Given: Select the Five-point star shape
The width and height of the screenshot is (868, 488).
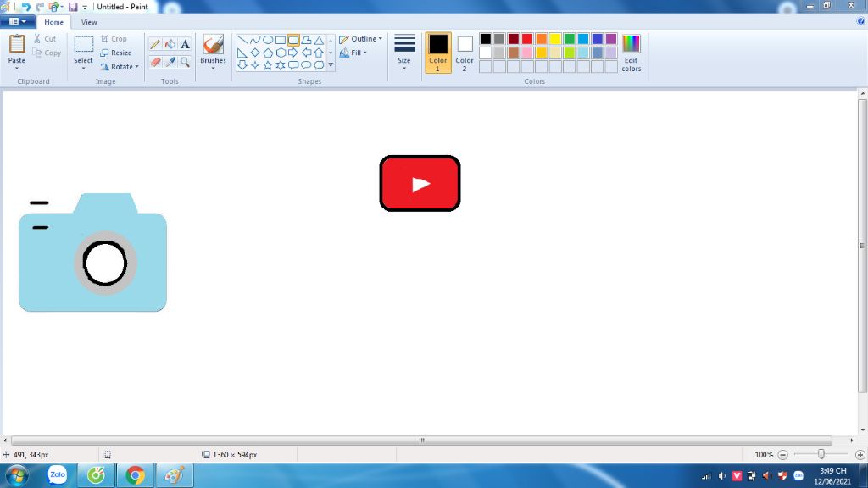Looking at the screenshot, I should coord(268,65).
